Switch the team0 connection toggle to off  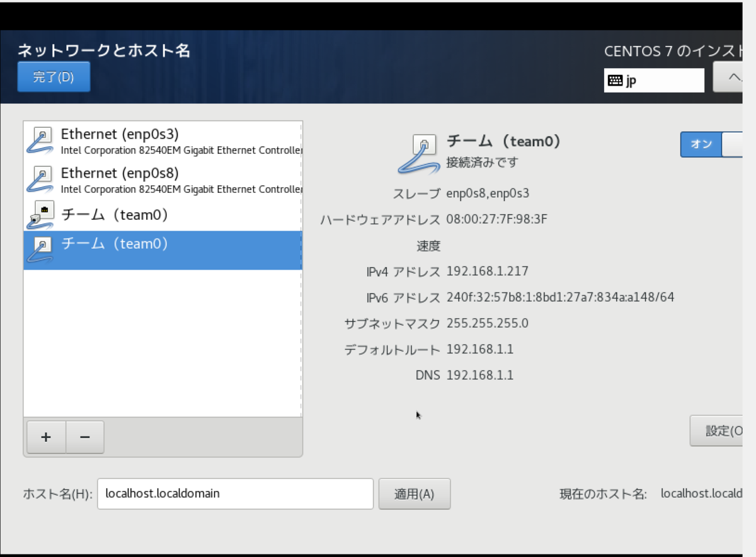701,144
